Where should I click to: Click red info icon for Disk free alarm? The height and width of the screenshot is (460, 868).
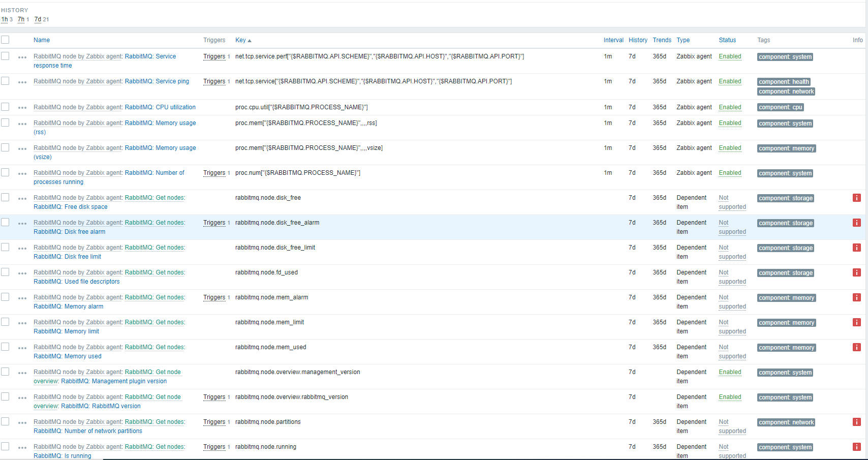856,223
